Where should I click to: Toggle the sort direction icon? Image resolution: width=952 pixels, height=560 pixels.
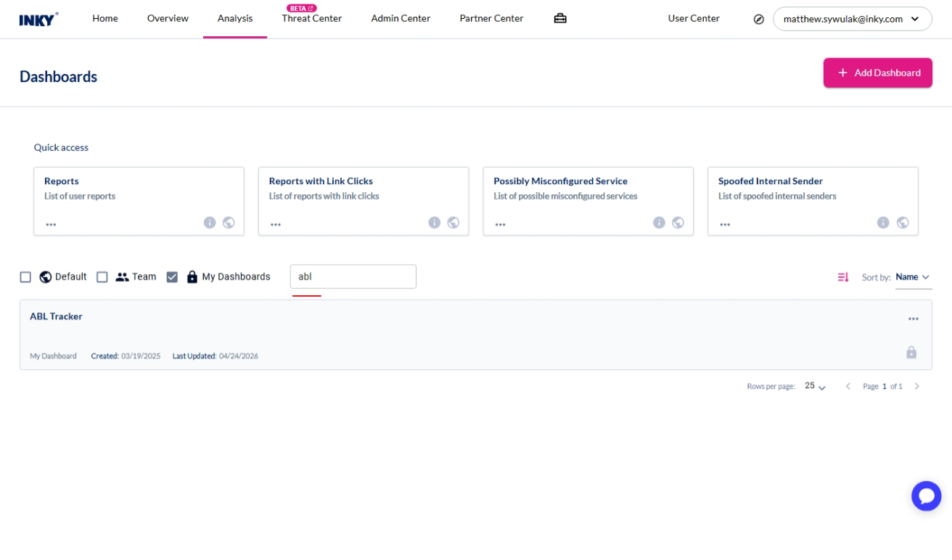pos(843,277)
